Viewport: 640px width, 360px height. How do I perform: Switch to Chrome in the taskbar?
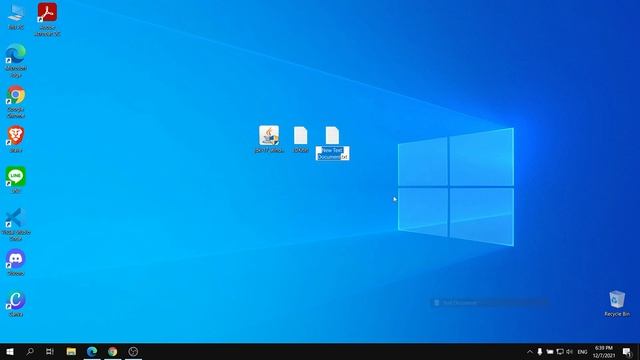coord(113,351)
